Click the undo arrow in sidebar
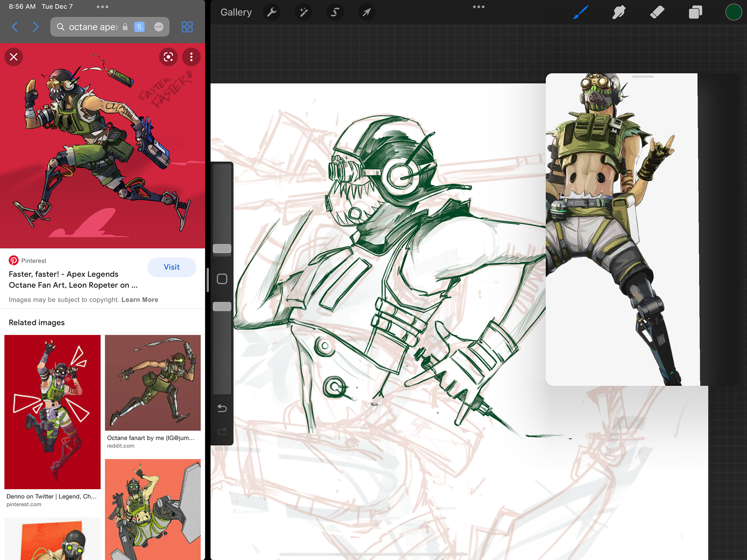 pos(222,408)
